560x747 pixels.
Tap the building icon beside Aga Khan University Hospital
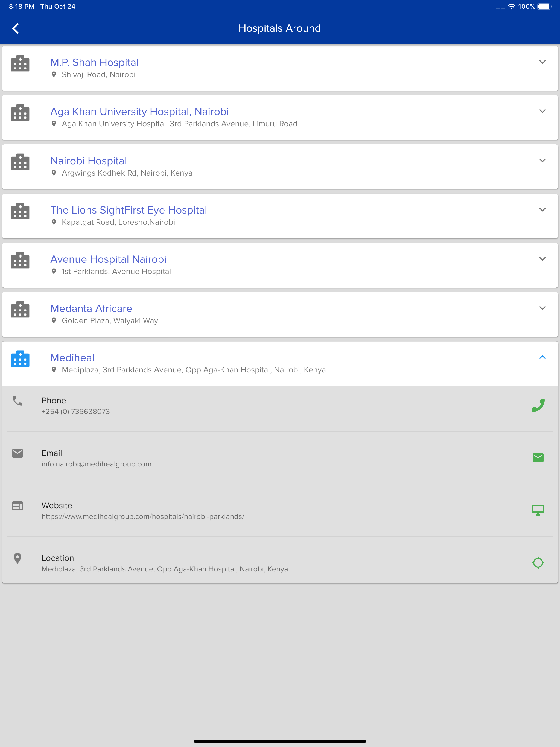tap(20, 112)
